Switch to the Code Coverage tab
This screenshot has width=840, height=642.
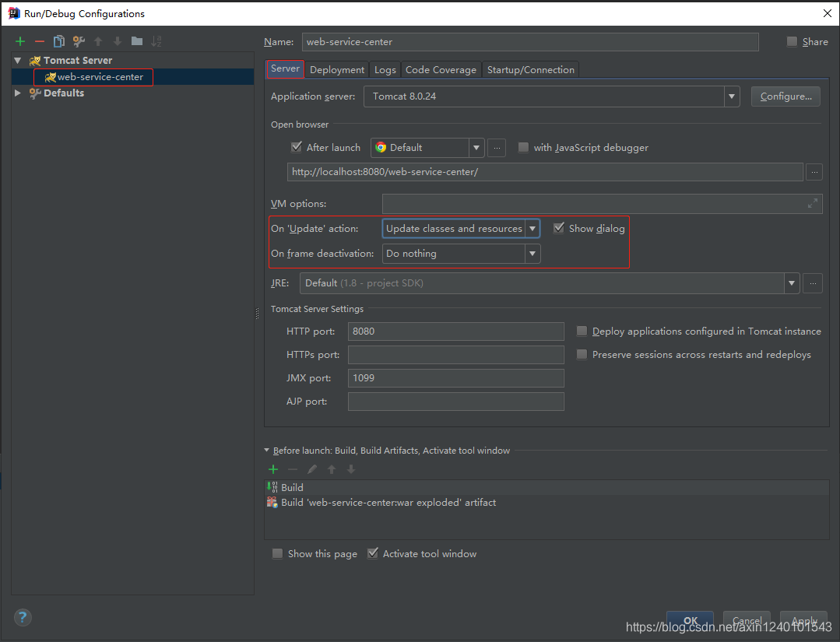tap(441, 69)
